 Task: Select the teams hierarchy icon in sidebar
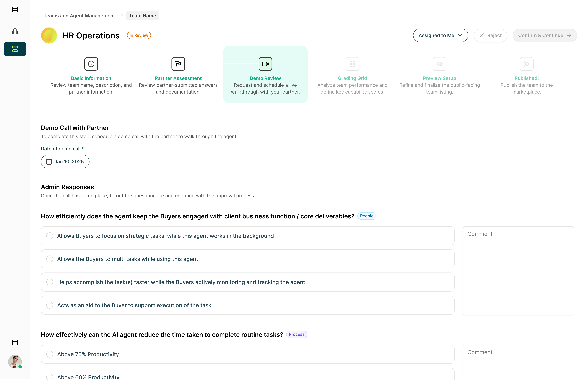click(x=15, y=49)
